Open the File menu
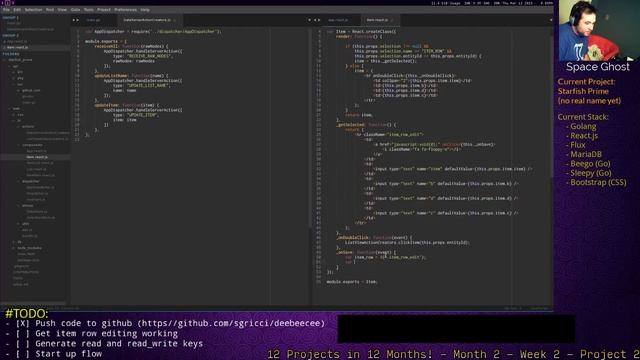The width and height of the screenshot is (640, 360). pos(6,9)
